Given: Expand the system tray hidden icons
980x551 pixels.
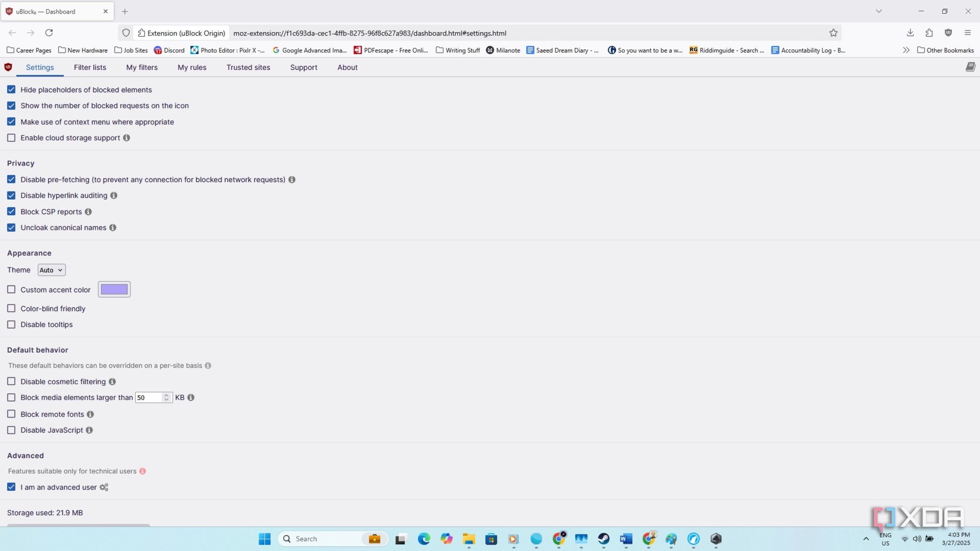Looking at the screenshot, I should (866, 539).
